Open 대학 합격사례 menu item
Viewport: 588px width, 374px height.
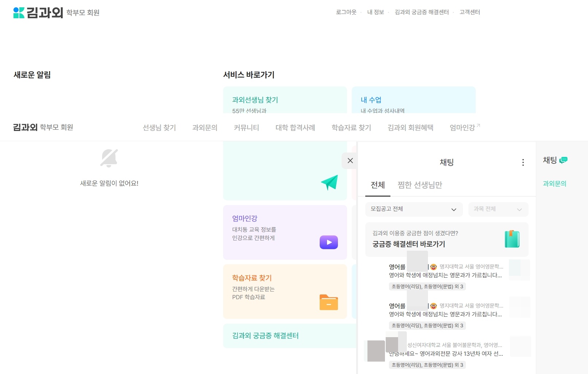(295, 128)
